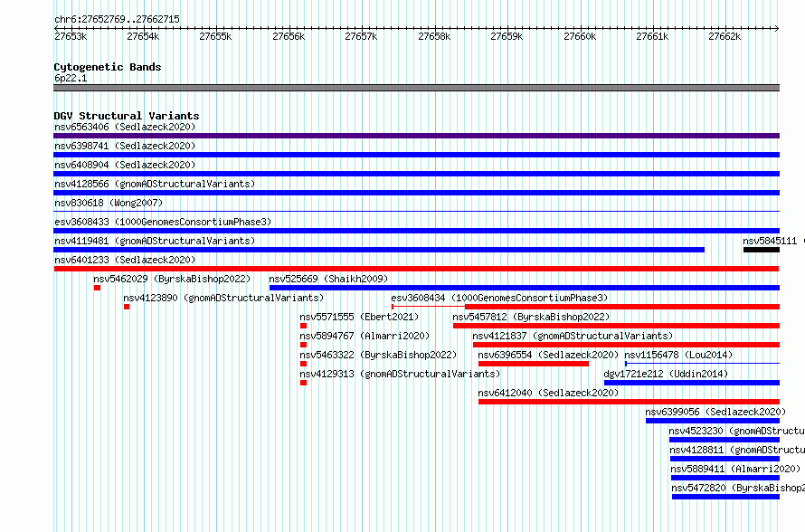This screenshot has height=532, width=805.
Task: Open nsv4128566 (gnomADStructuralVariants) entry
Action: (x=155, y=184)
